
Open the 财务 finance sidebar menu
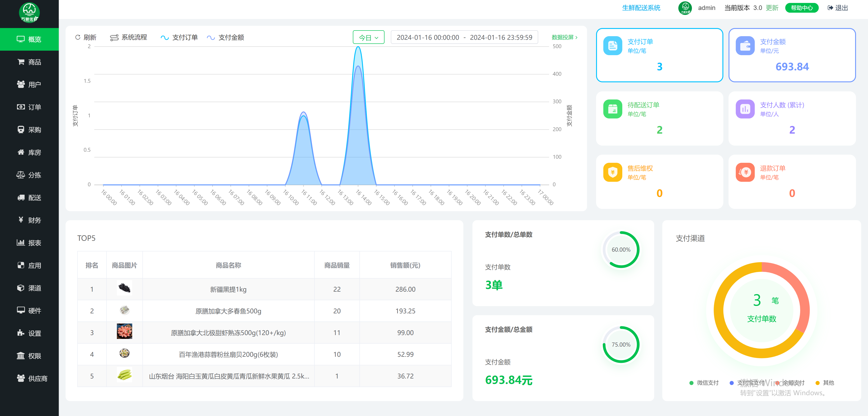tap(29, 220)
